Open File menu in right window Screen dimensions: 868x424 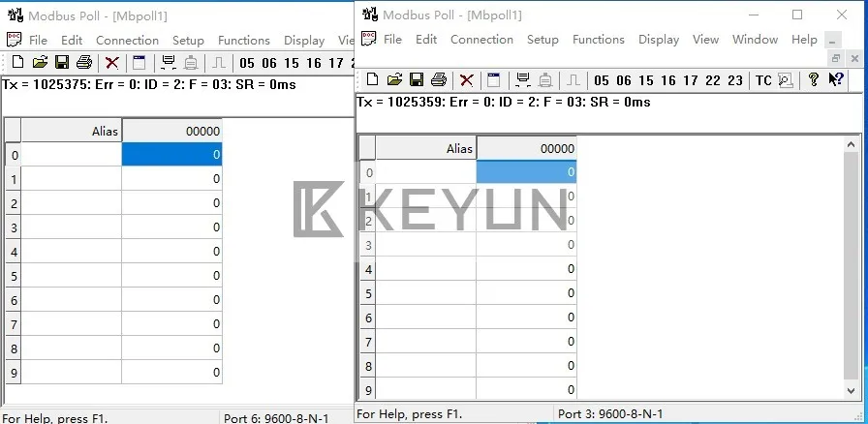pos(392,40)
